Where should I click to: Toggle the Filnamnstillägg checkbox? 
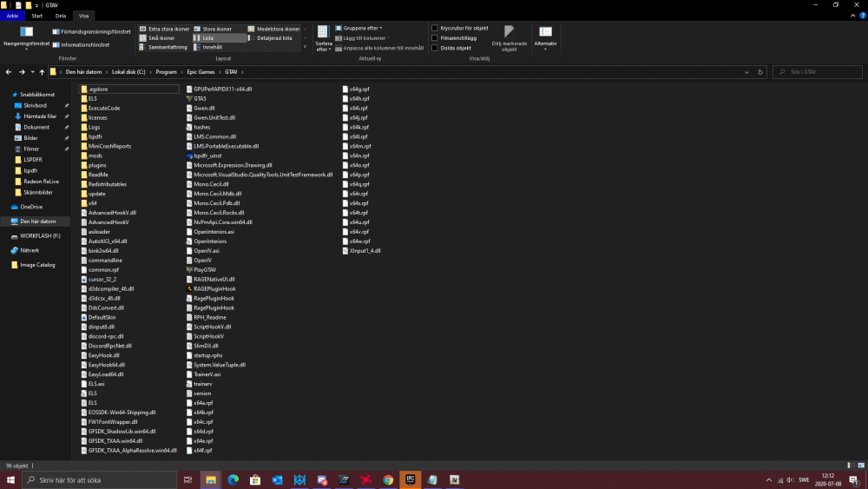(435, 37)
